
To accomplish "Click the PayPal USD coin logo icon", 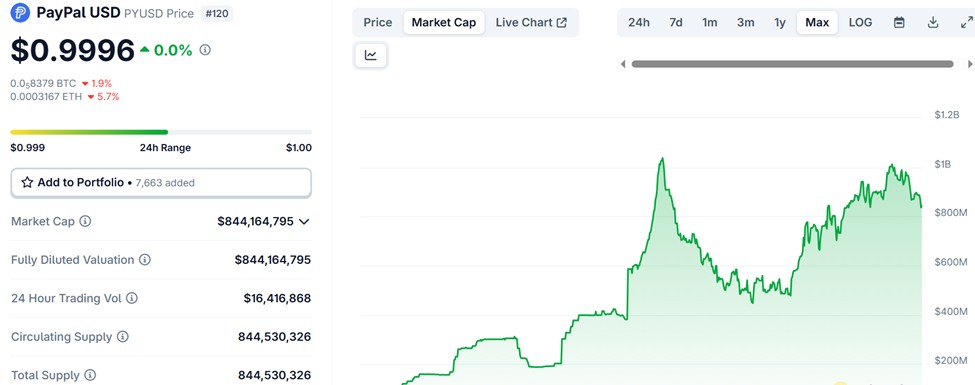I will 21,12.
